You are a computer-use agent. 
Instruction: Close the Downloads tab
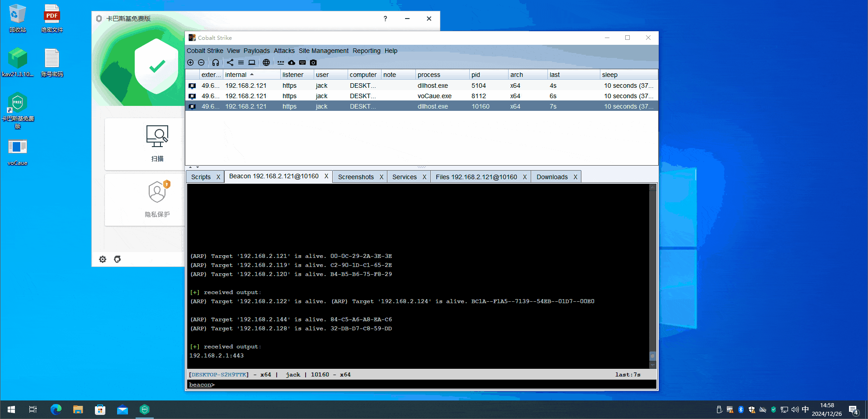pyautogui.click(x=575, y=177)
